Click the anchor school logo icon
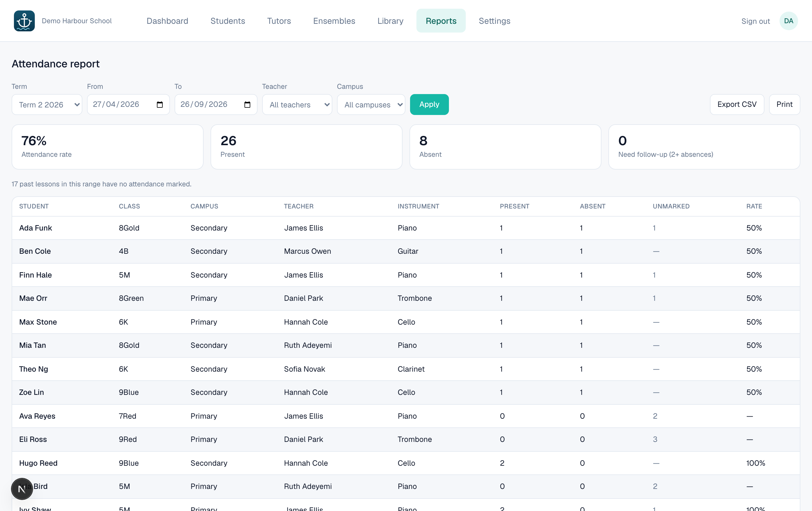The width and height of the screenshot is (812, 511). pos(24,21)
